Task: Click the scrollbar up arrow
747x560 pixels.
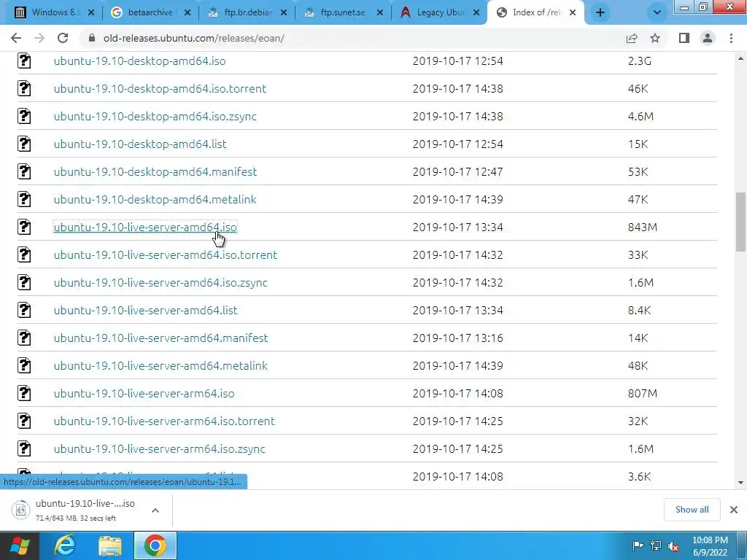Action: point(740,58)
